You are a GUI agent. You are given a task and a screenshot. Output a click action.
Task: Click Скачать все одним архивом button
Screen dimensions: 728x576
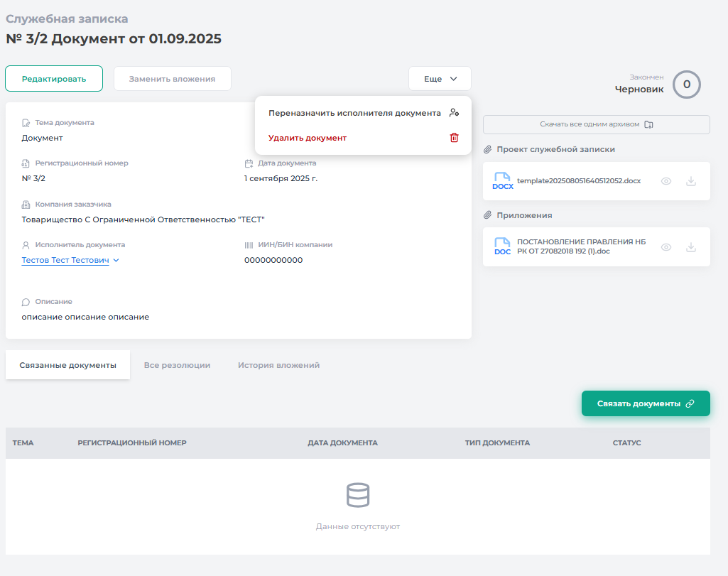(x=596, y=124)
